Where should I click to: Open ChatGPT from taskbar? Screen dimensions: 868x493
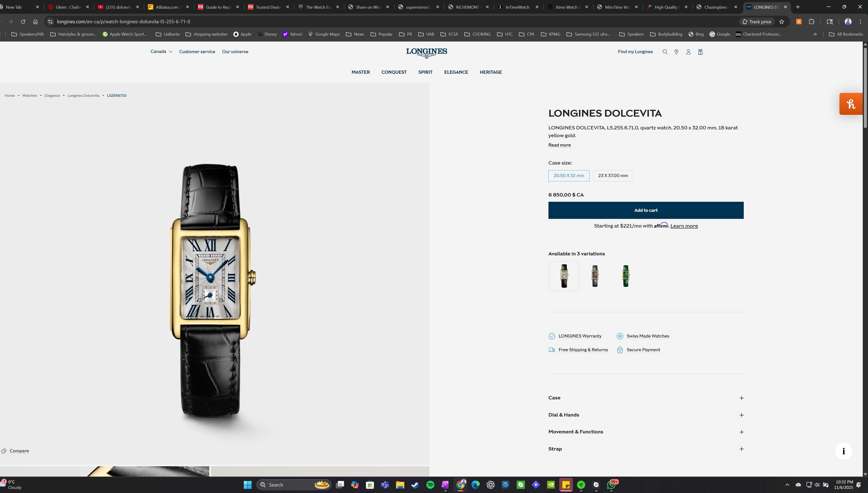491,485
